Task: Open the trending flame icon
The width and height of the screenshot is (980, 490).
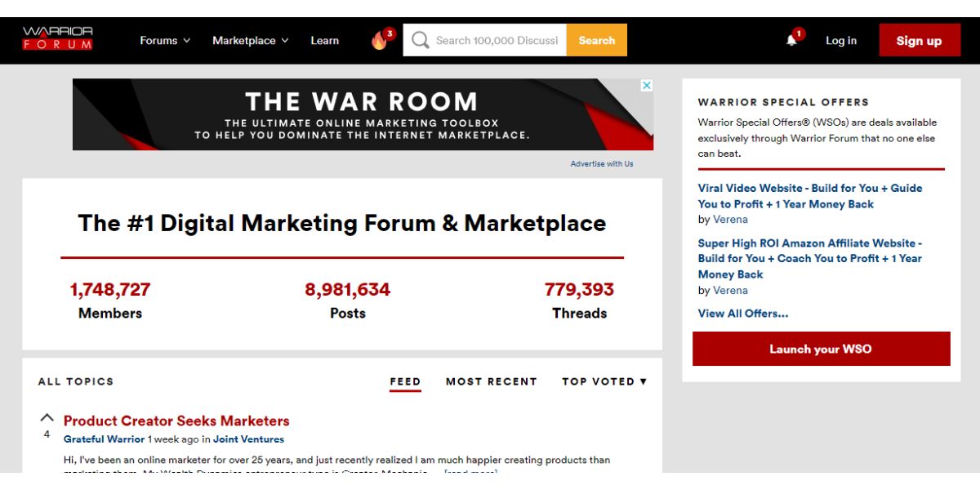Action: [380, 40]
